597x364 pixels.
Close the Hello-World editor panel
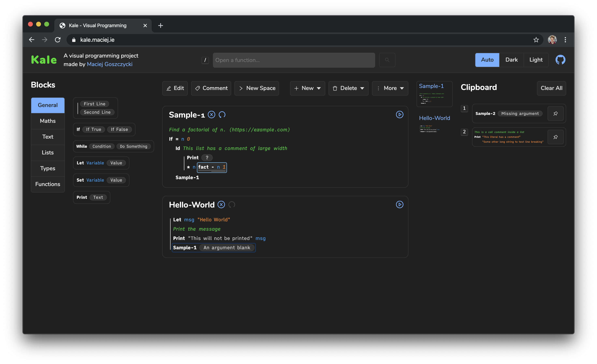click(x=221, y=205)
